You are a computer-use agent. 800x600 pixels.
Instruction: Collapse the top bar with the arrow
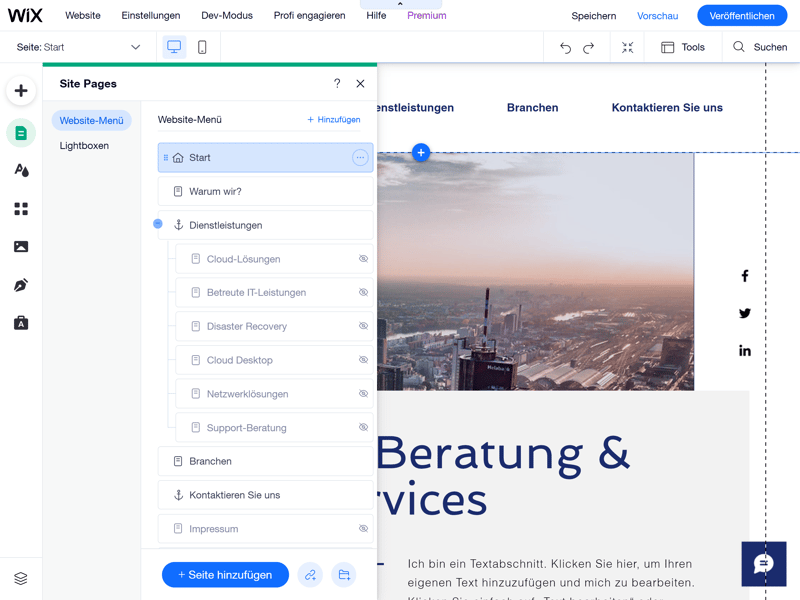coord(401,4)
